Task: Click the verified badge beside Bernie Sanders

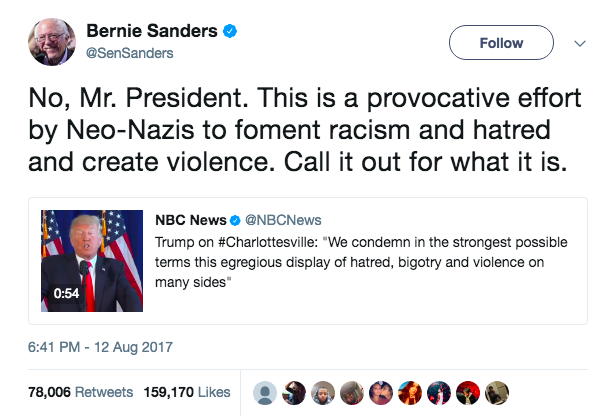Action: pyautogui.click(x=230, y=32)
